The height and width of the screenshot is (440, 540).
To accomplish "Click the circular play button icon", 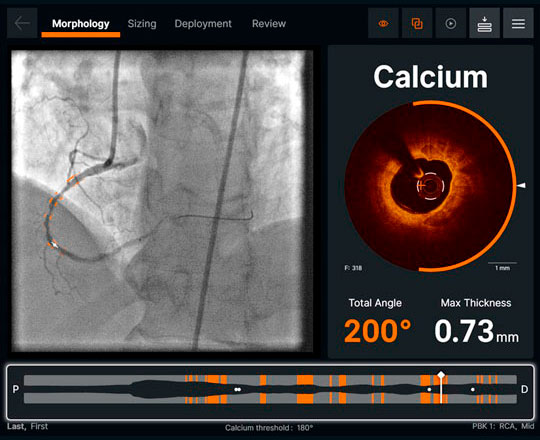I will pos(450,23).
